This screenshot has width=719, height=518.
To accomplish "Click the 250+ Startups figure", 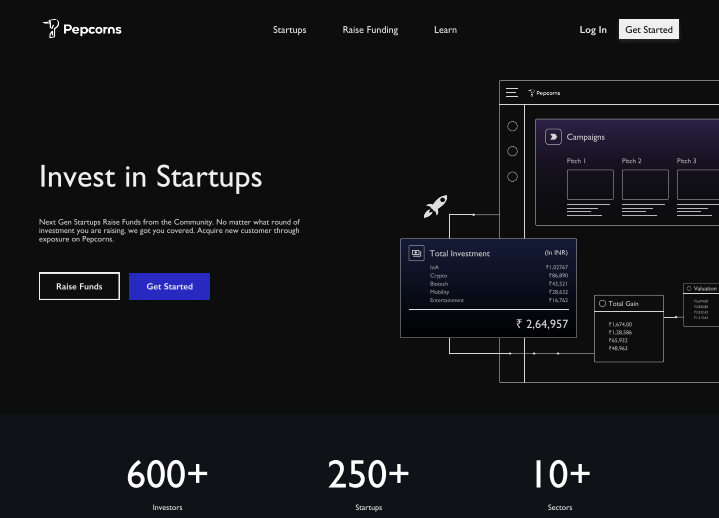I will coord(368,474).
